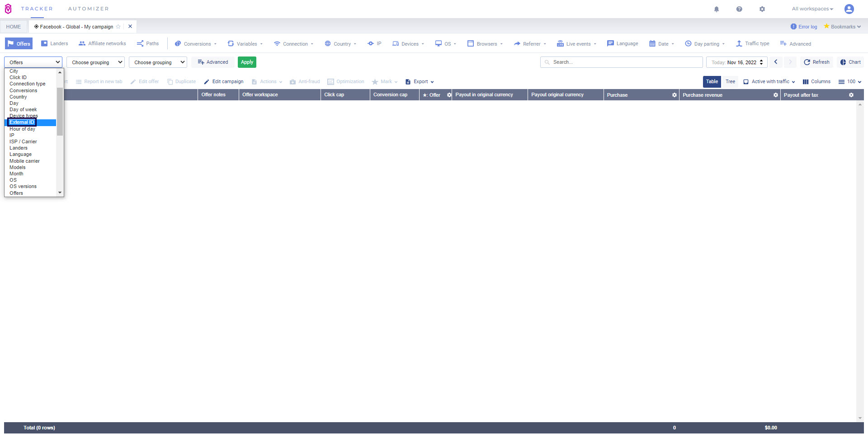Expand the Export dropdown menu

click(x=420, y=82)
